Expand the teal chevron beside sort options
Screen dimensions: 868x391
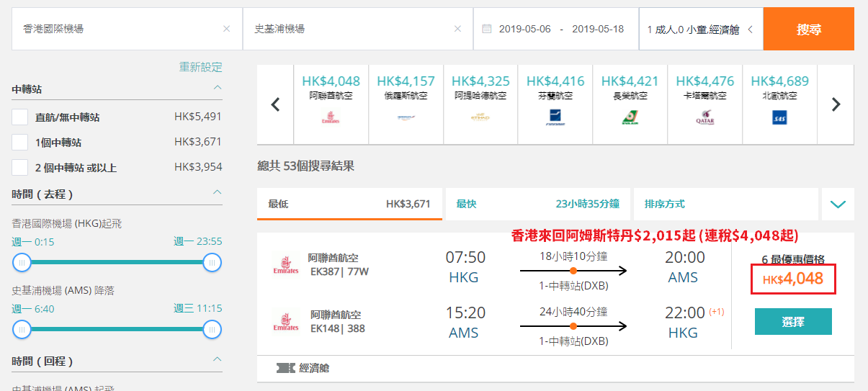pyautogui.click(x=838, y=204)
